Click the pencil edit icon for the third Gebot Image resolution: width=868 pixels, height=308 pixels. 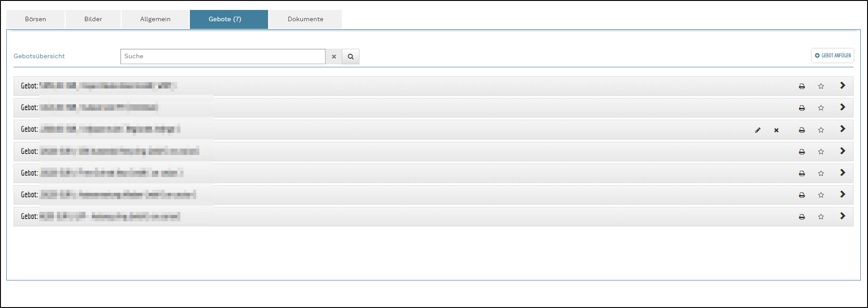tap(758, 130)
